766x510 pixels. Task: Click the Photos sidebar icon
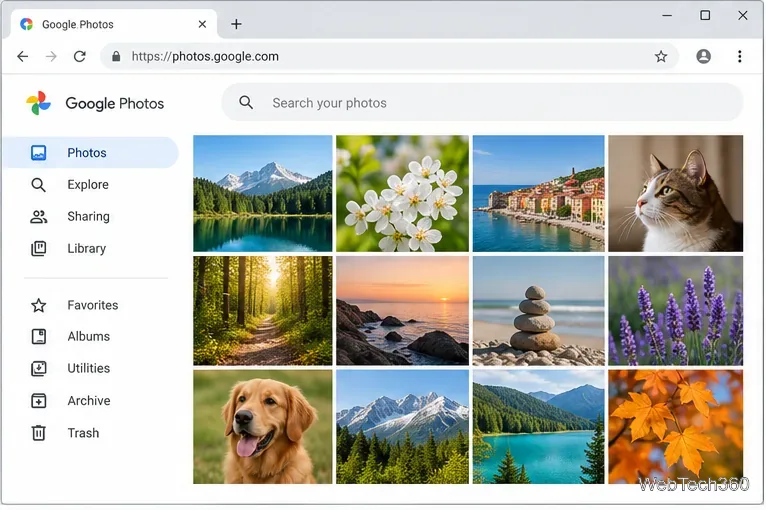(39, 153)
